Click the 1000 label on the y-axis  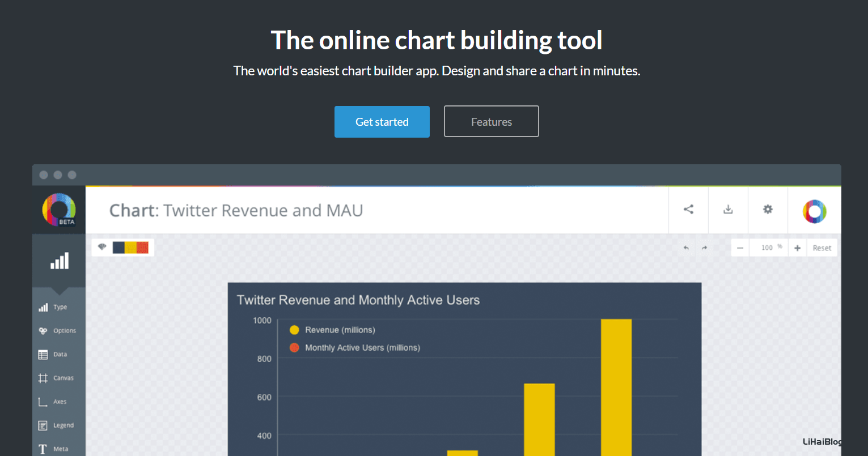(262, 321)
